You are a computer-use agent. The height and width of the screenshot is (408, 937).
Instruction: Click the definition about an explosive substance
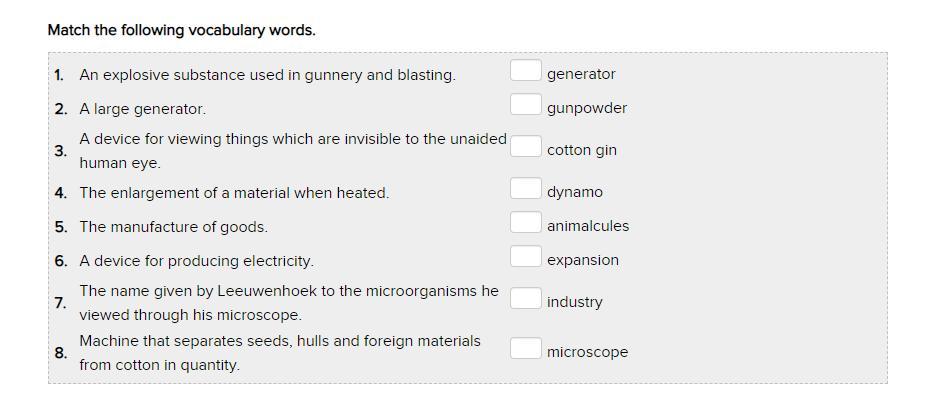click(x=267, y=75)
